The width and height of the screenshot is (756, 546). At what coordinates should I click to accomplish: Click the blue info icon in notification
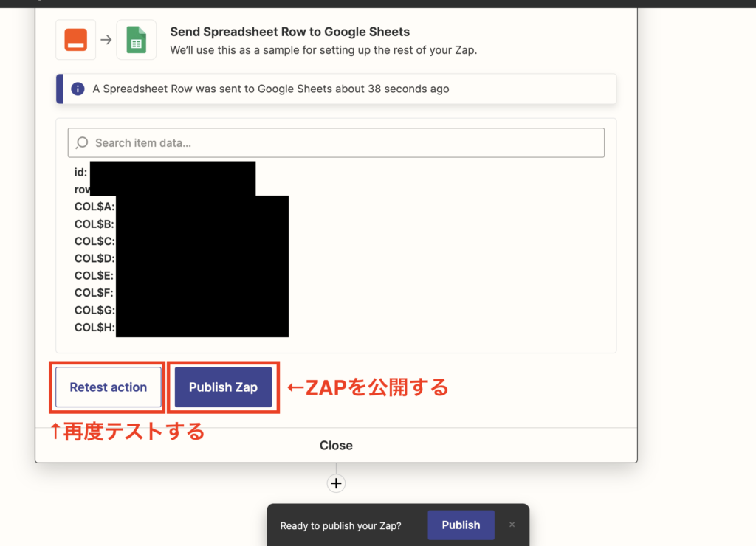tap(78, 89)
